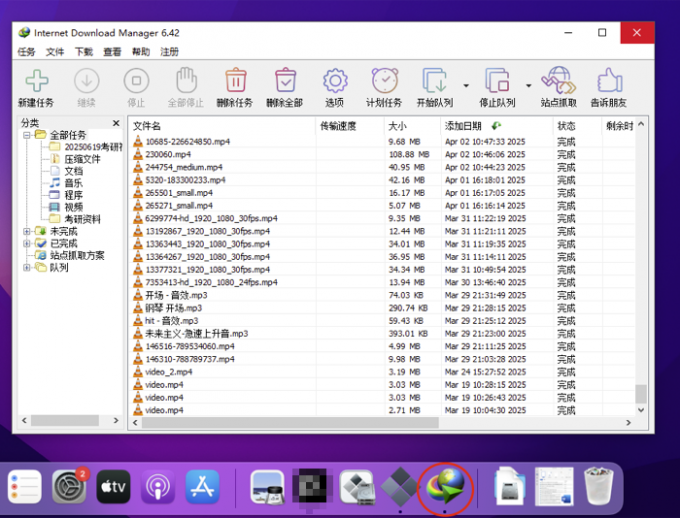Select the 20250619考研 folder
The width and height of the screenshot is (680, 518).
click(93, 147)
